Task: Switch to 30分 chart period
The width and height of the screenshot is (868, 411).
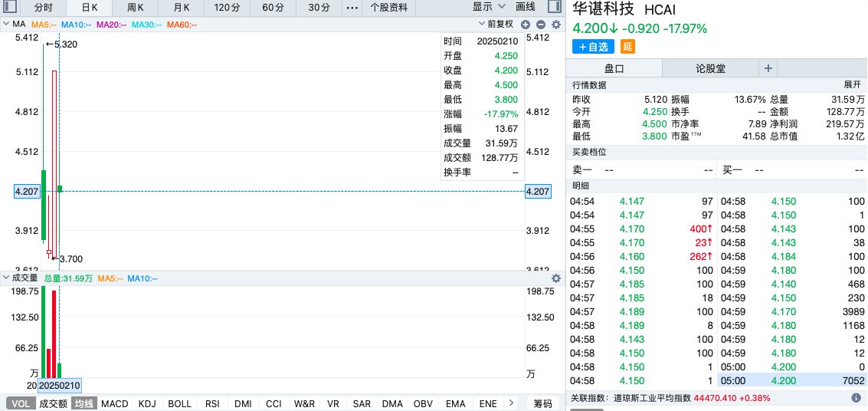Action: (319, 8)
